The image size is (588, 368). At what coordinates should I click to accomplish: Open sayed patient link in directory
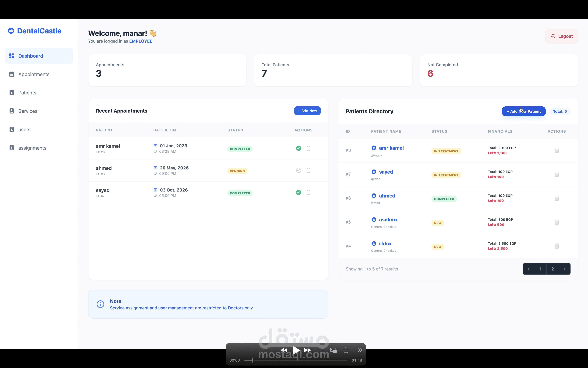(x=386, y=172)
